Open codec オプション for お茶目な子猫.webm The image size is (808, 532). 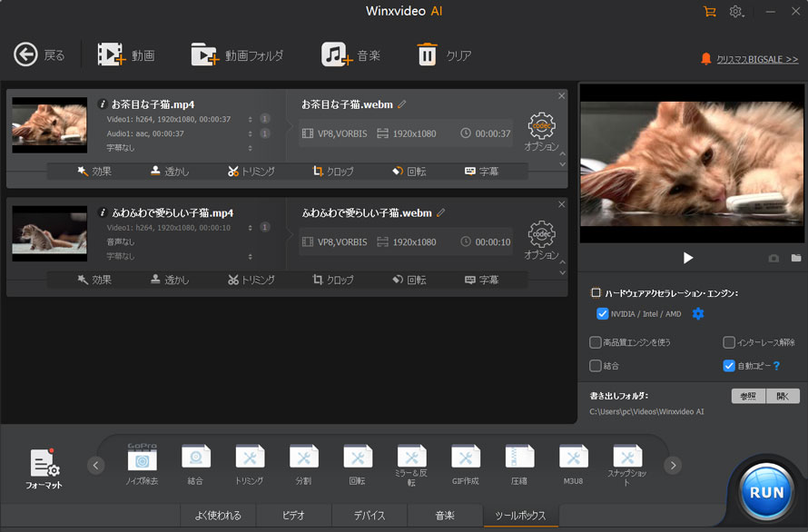(541, 126)
